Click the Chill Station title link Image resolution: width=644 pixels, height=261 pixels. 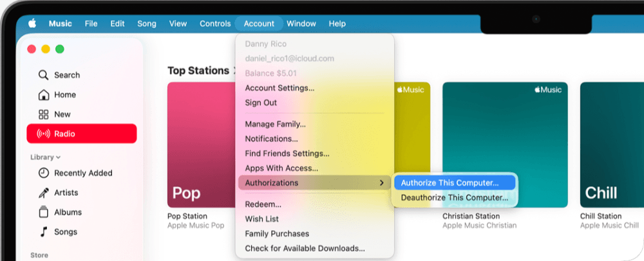coord(601,216)
